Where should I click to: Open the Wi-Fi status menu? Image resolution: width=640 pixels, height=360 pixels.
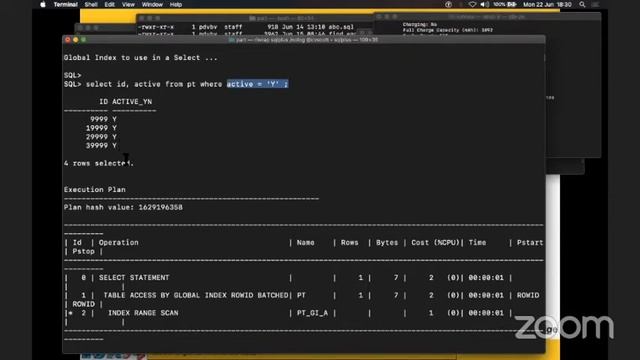click(x=473, y=4)
